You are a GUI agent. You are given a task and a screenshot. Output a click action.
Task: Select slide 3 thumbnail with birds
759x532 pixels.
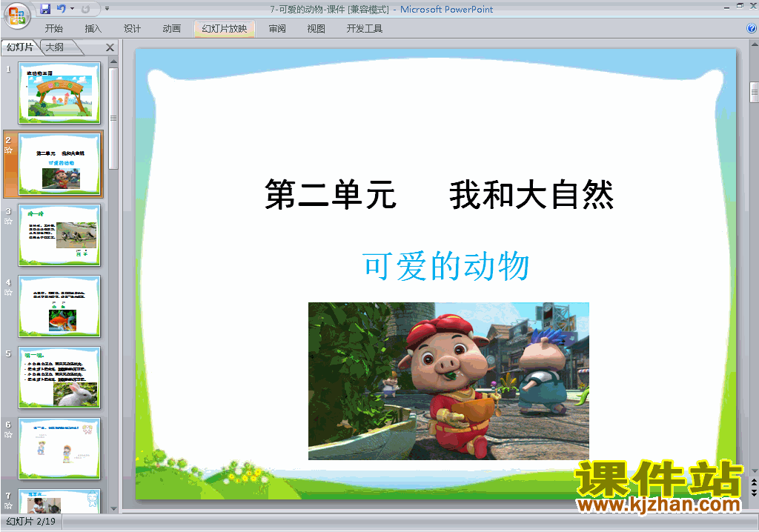point(59,235)
